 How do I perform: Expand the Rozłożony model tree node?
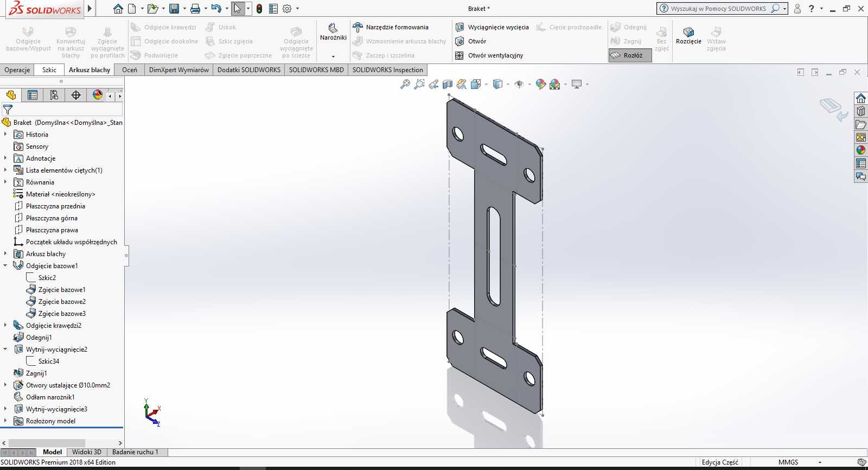5,421
